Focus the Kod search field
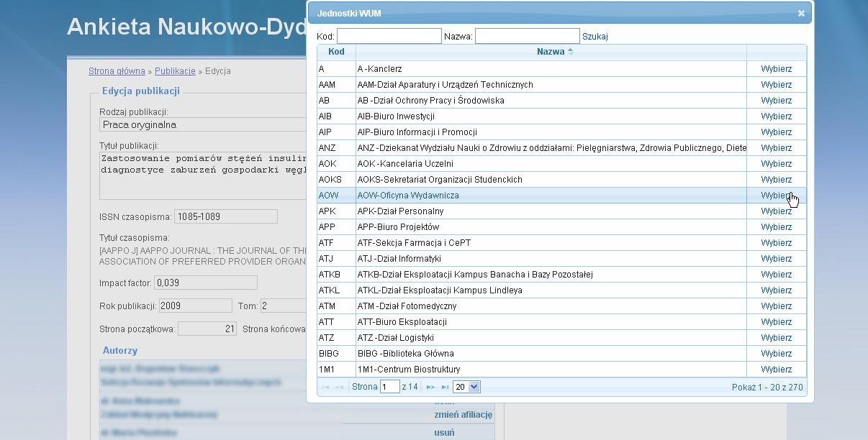This screenshot has height=440, width=868. [x=389, y=36]
